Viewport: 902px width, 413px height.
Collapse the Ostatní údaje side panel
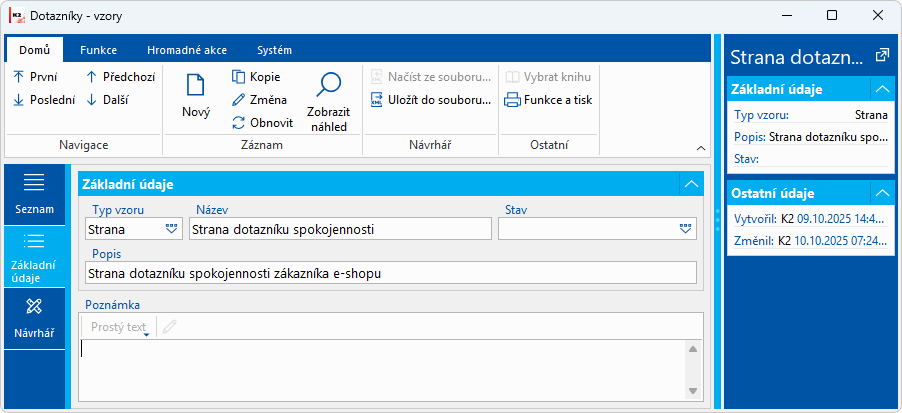[881, 193]
